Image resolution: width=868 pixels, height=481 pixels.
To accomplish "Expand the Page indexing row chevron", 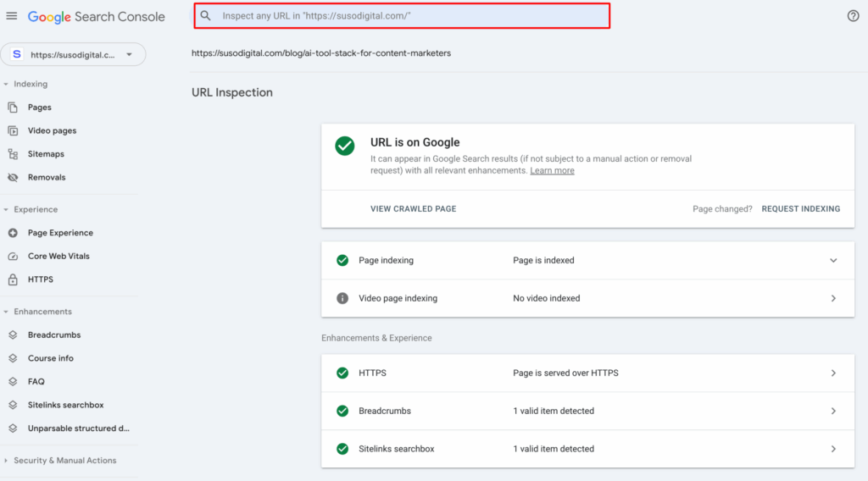I will click(833, 261).
